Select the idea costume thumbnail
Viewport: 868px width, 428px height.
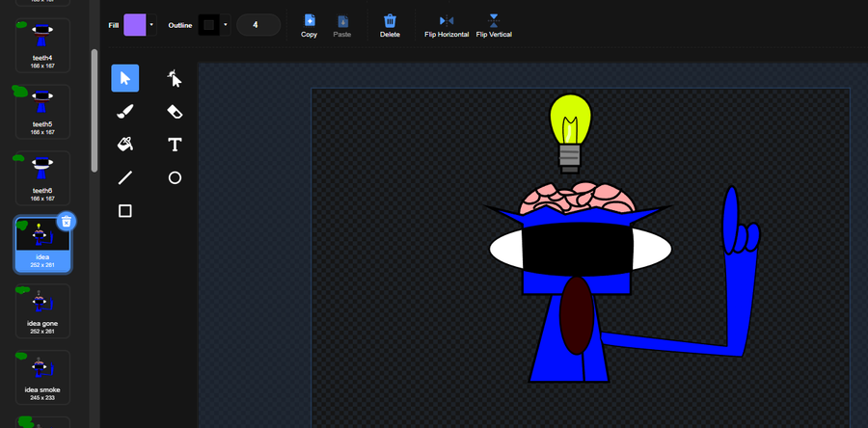(42, 245)
